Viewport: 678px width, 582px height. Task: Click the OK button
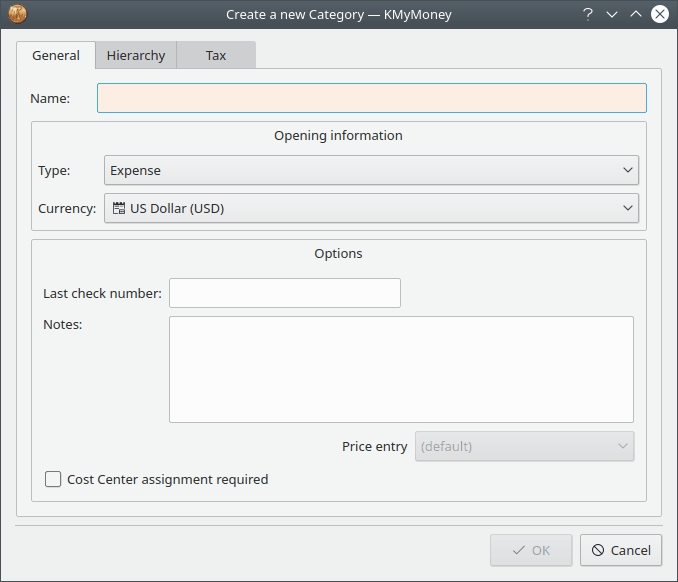coord(531,550)
